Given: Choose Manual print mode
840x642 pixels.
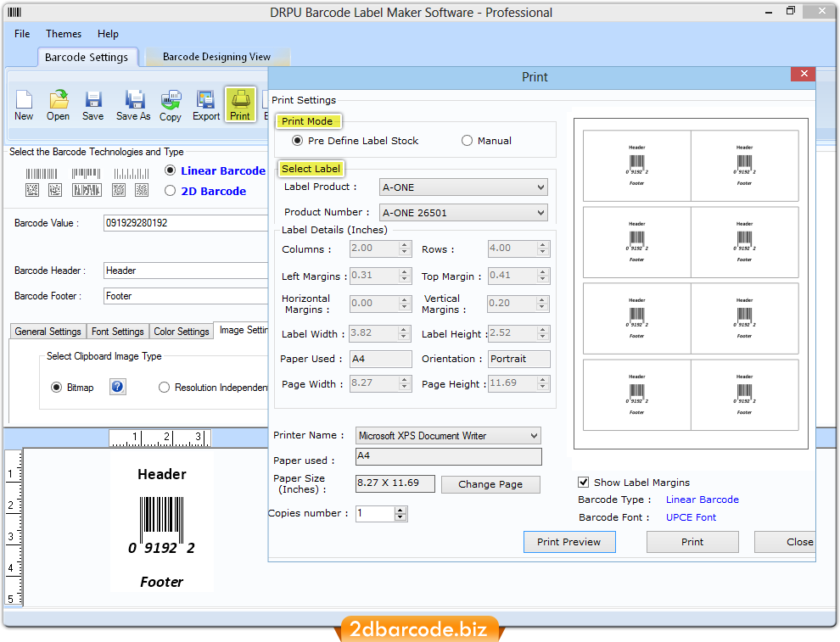Looking at the screenshot, I should (x=468, y=140).
